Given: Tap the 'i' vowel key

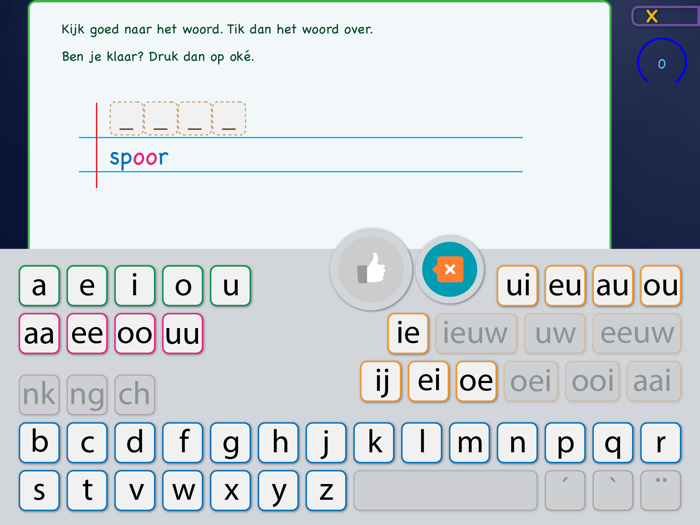Looking at the screenshot, I should click(x=135, y=286).
